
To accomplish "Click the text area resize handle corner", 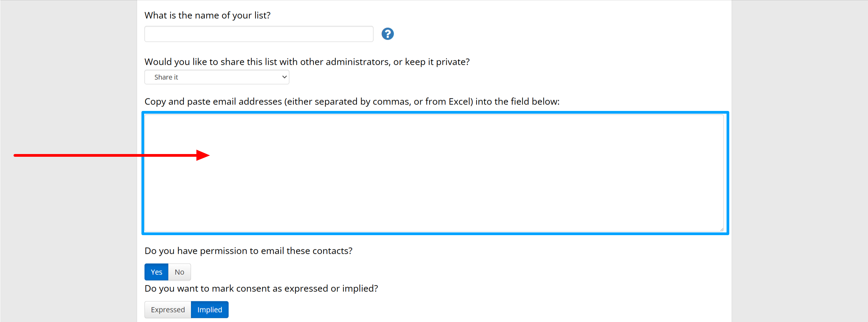I will pyautogui.click(x=721, y=229).
